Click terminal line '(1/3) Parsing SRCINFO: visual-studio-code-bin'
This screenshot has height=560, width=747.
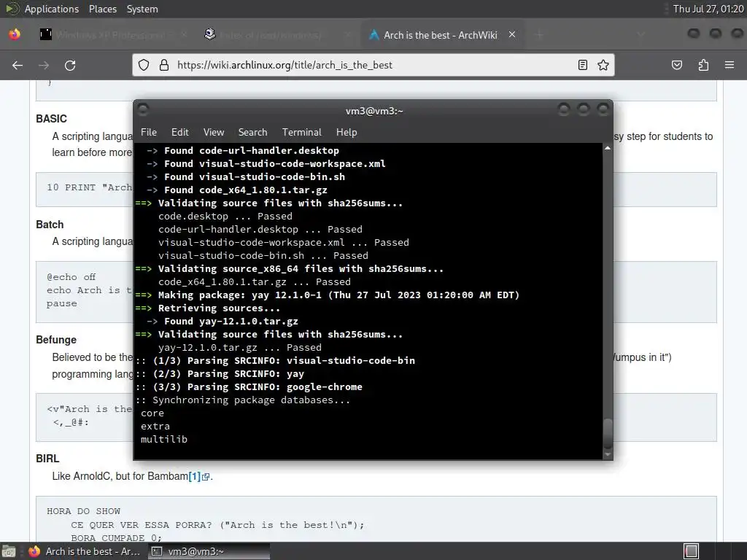click(x=275, y=361)
